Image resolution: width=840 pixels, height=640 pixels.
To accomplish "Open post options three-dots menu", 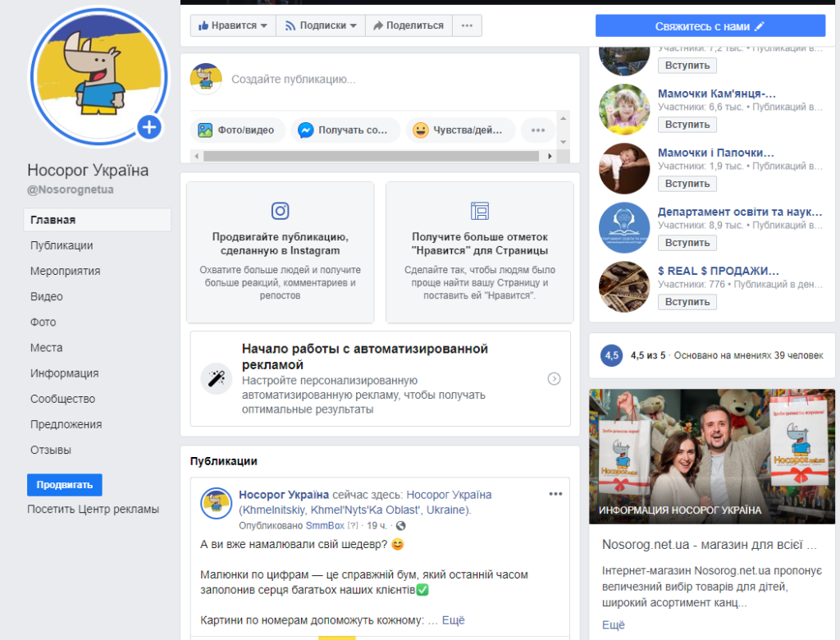I will (x=555, y=494).
